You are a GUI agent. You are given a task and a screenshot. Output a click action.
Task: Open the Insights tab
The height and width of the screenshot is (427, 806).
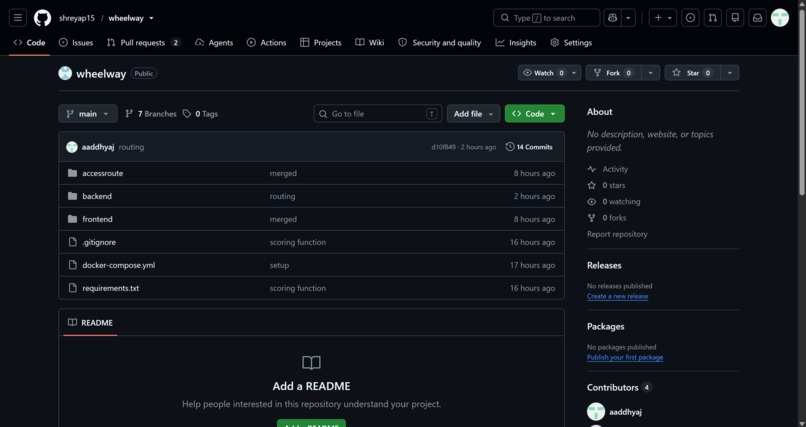(516, 43)
